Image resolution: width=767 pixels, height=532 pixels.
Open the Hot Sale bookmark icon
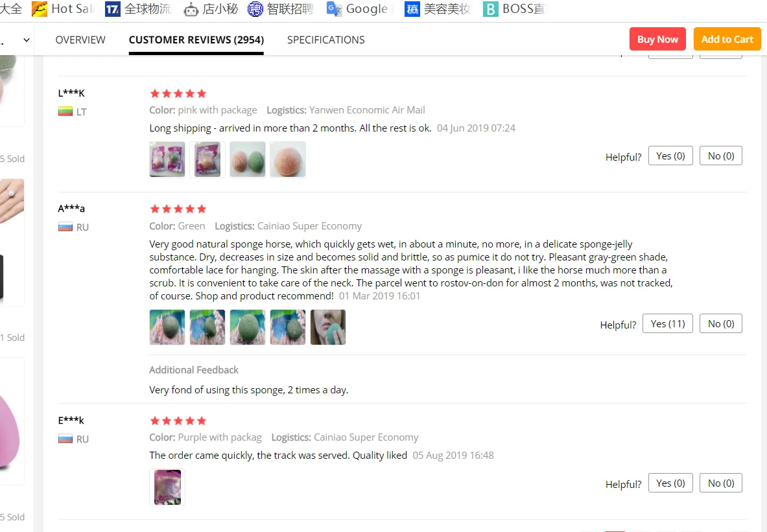(39, 9)
